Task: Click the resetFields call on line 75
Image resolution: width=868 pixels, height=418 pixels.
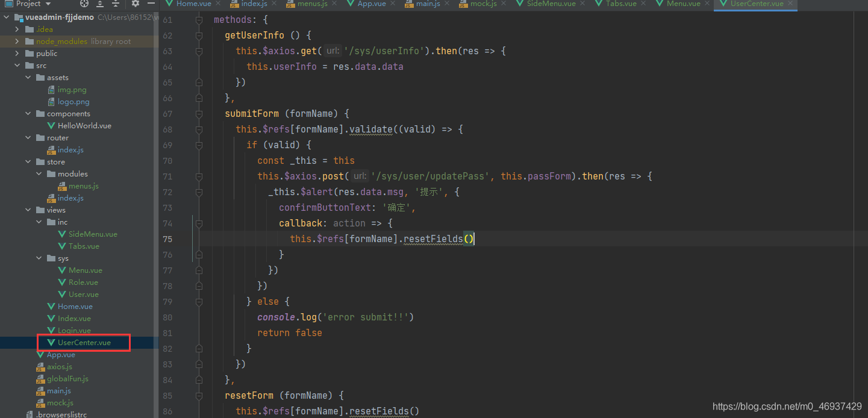Action: pyautogui.click(x=439, y=239)
